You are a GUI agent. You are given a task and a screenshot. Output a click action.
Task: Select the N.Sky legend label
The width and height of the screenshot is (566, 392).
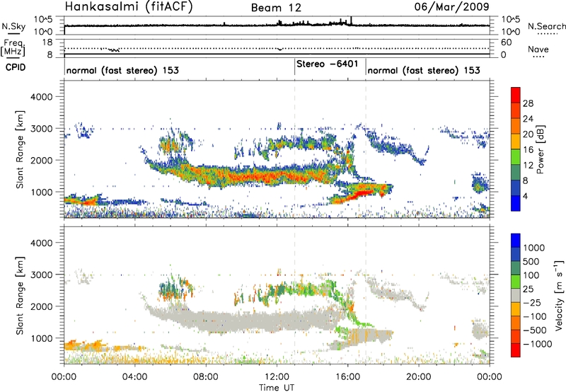[13, 26]
